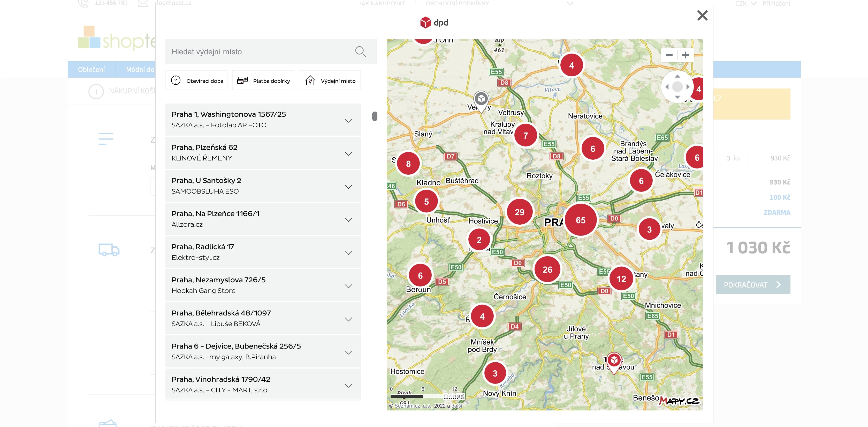Image resolution: width=868 pixels, height=427 pixels.
Task: Click the Shoptet logo in background page
Action: tap(117, 38)
